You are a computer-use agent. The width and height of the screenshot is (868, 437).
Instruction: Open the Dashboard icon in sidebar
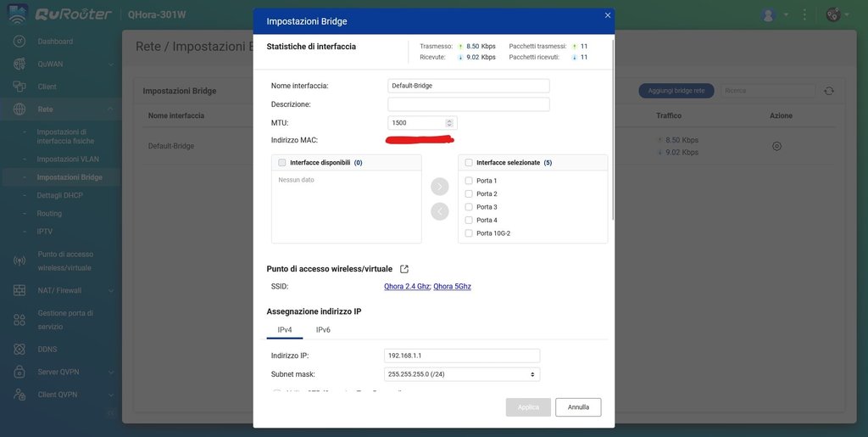[19, 41]
